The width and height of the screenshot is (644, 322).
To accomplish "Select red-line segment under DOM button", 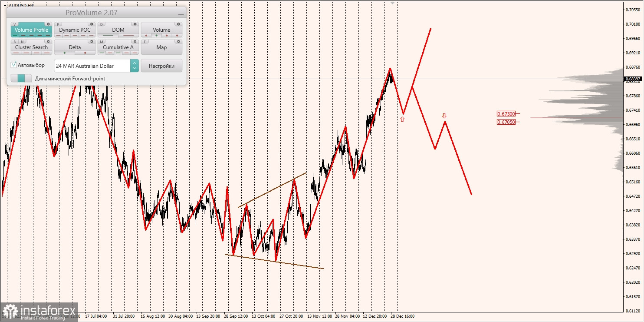I will [128, 35].
